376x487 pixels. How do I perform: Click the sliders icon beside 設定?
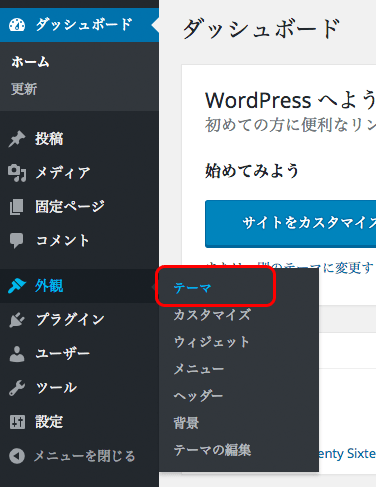coord(17,422)
